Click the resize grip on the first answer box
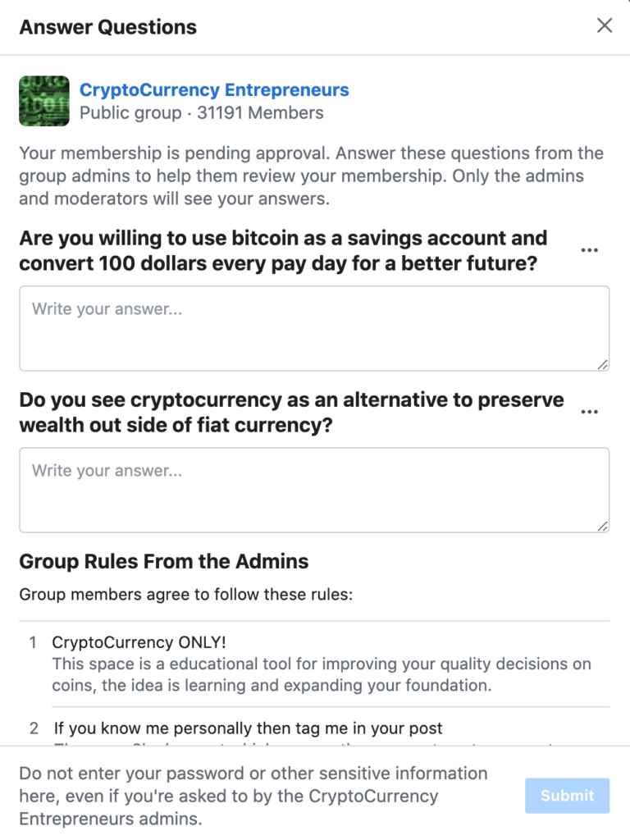630x840 pixels. [x=603, y=364]
